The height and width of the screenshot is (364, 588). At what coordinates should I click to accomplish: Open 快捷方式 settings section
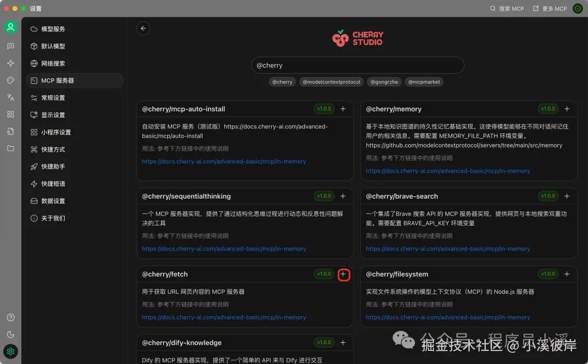click(74, 150)
